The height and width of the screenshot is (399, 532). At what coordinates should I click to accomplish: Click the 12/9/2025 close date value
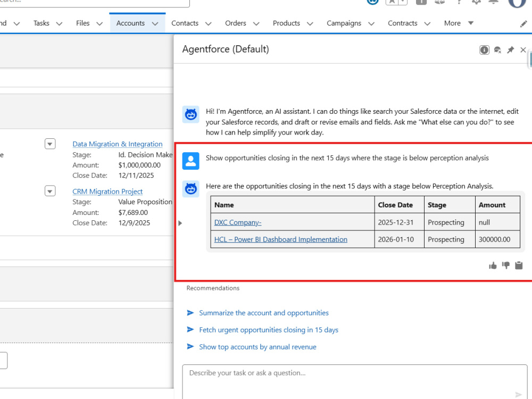134,223
